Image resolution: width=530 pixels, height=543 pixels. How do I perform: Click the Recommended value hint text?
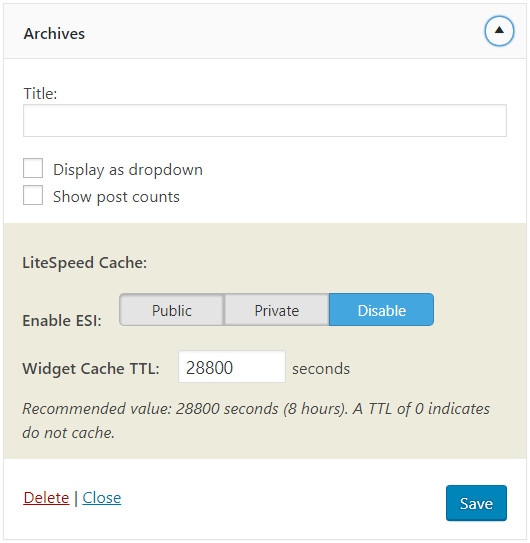(x=256, y=421)
